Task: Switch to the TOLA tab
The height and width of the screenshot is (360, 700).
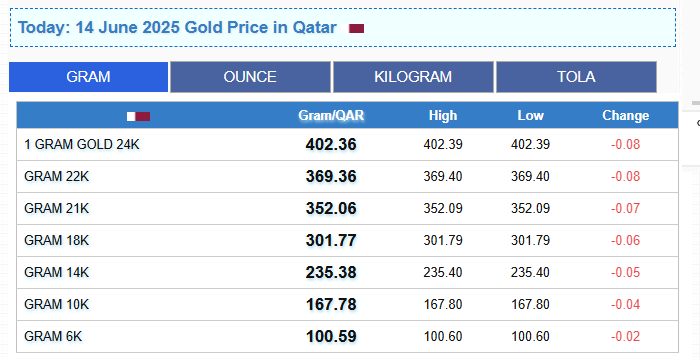Action: tap(576, 77)
